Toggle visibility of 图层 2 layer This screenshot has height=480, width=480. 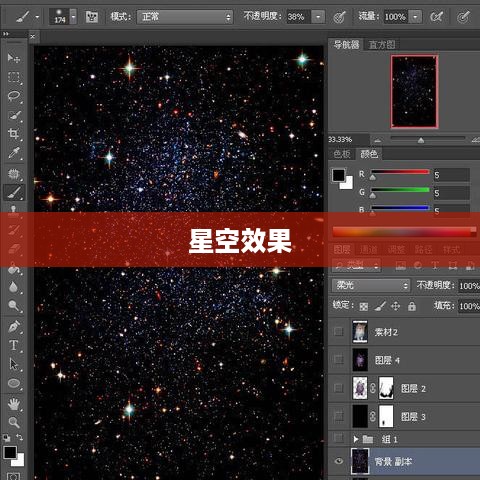(x=339, y=388)
